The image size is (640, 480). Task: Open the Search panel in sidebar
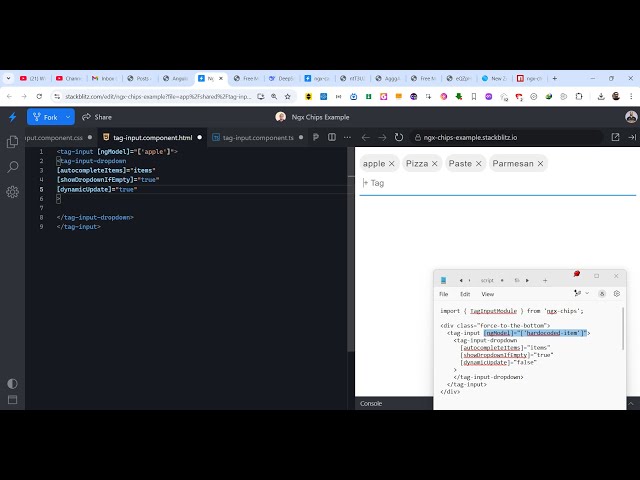[x=12, y=167]
